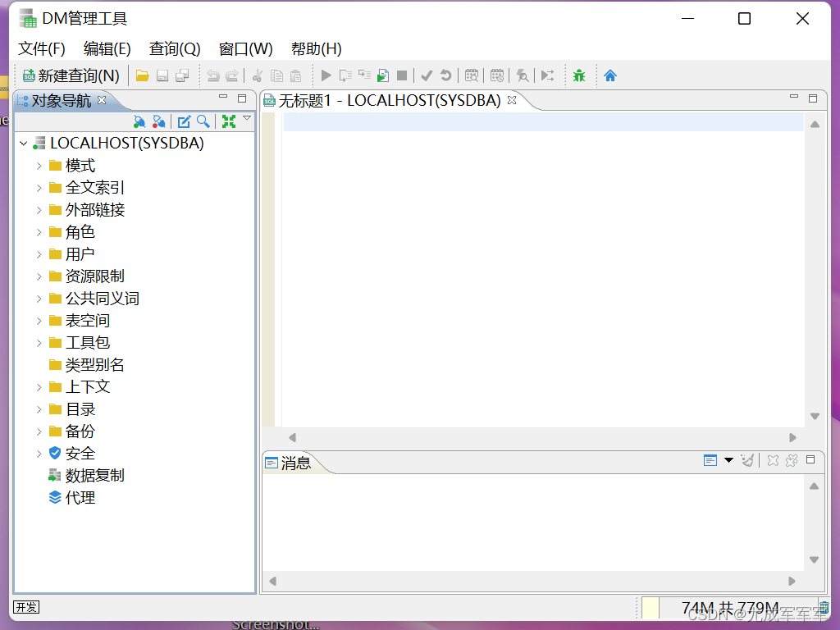This screenshot has width=840, height=630.
Task: Select the 数据复制 tree item
Action: point(95,476)
